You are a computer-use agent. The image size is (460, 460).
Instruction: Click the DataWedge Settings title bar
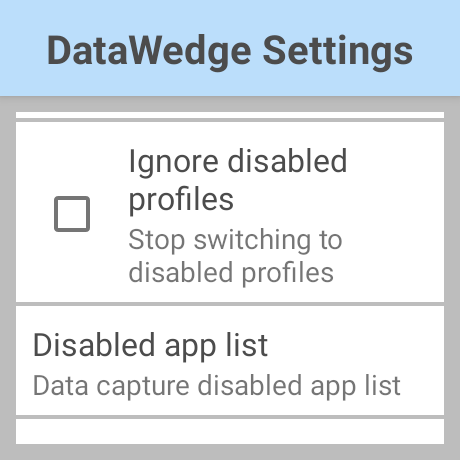[230, 48]
